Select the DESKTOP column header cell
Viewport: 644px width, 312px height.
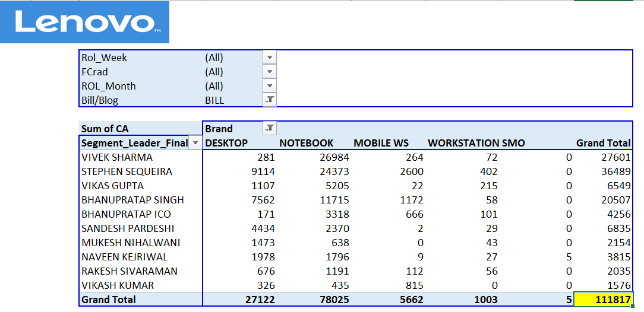[x=226, y=143]
